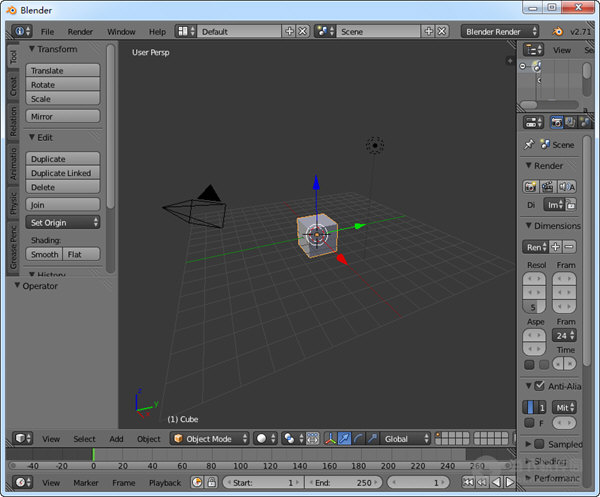Toggle use preview range clock icon
Image resolution: width=600 pixels, height=497 pixels.
point(197,482)
